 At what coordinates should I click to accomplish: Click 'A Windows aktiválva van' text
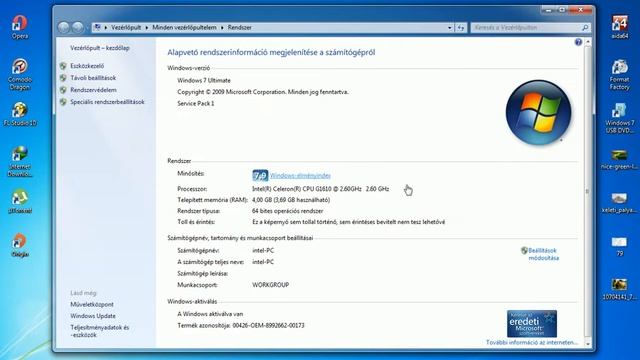point(210,314)
